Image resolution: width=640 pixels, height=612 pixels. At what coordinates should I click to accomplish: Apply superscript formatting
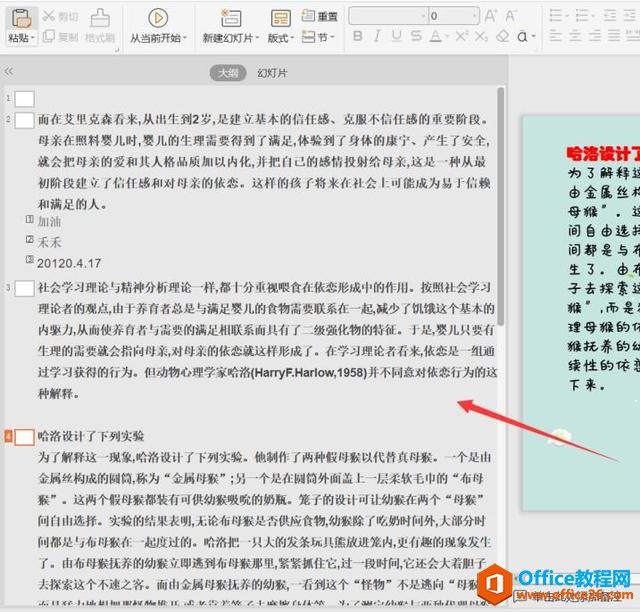[462, 36]
